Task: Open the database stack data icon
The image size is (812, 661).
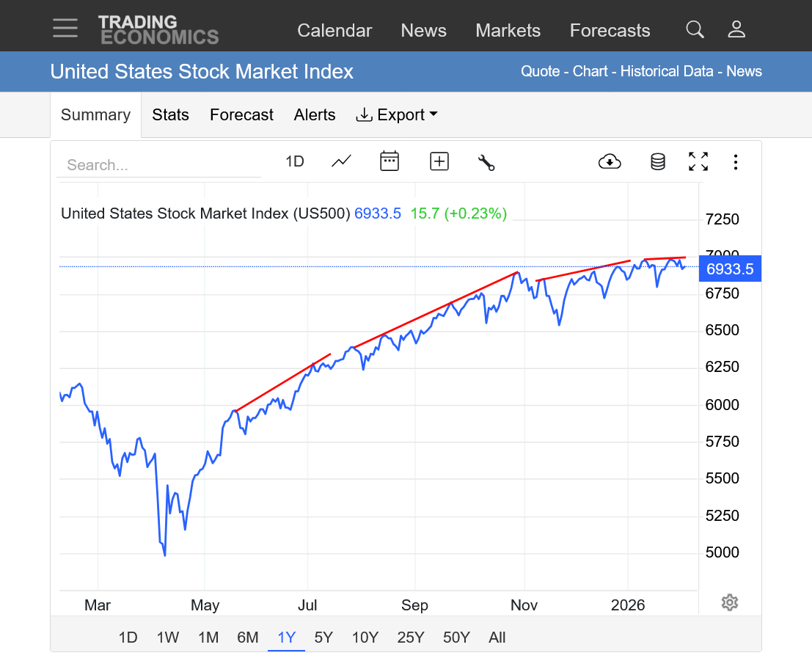Action: coord(658,161)
